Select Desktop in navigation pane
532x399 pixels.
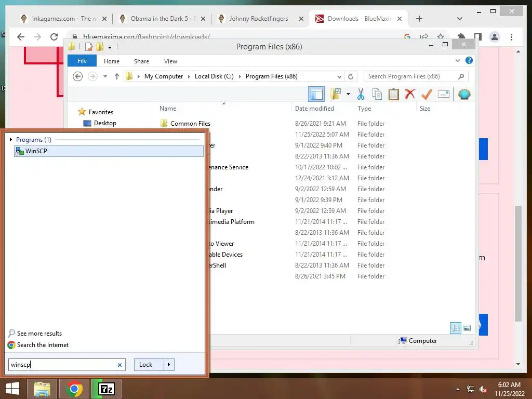[105, 123]
